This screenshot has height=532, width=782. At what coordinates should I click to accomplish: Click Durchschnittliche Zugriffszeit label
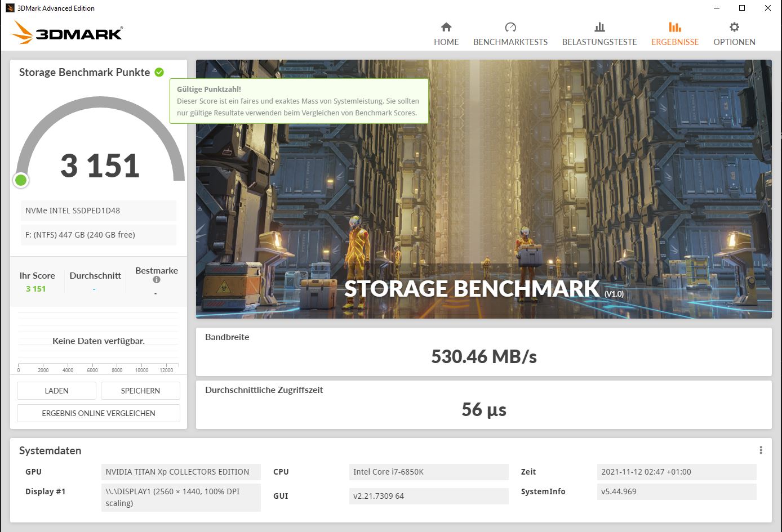coord(264,390)
